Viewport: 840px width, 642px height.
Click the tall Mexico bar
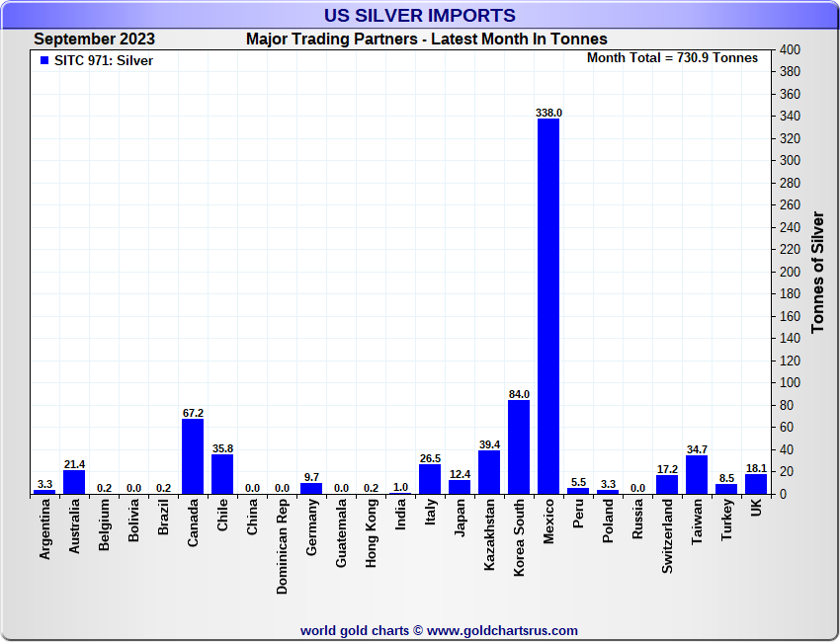(x=548, y=306)
